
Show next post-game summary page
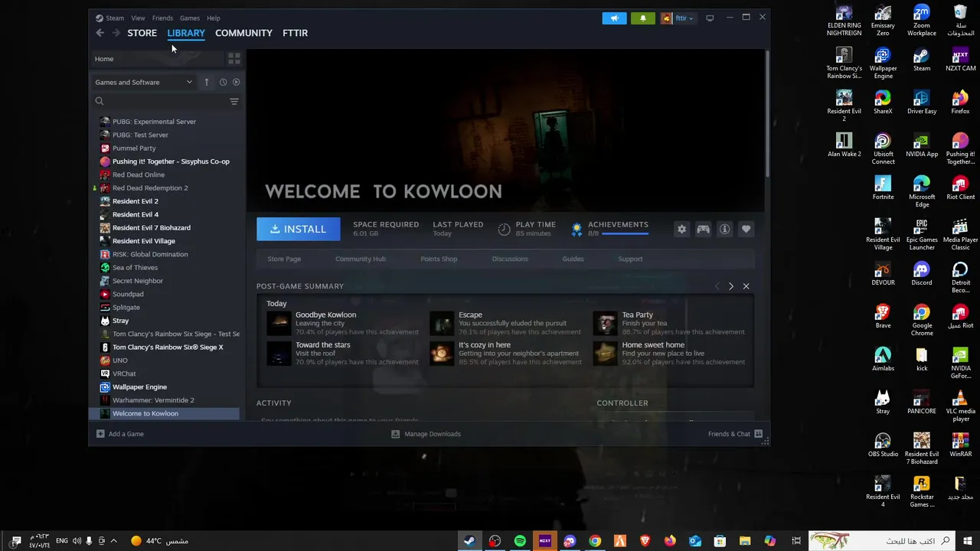(x=731, y=286)
